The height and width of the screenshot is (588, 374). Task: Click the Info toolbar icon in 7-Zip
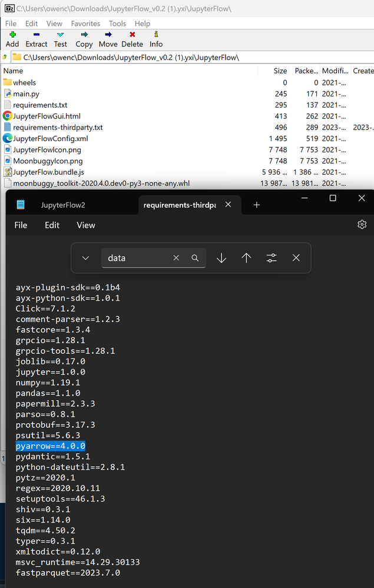(x=156, y=35)
